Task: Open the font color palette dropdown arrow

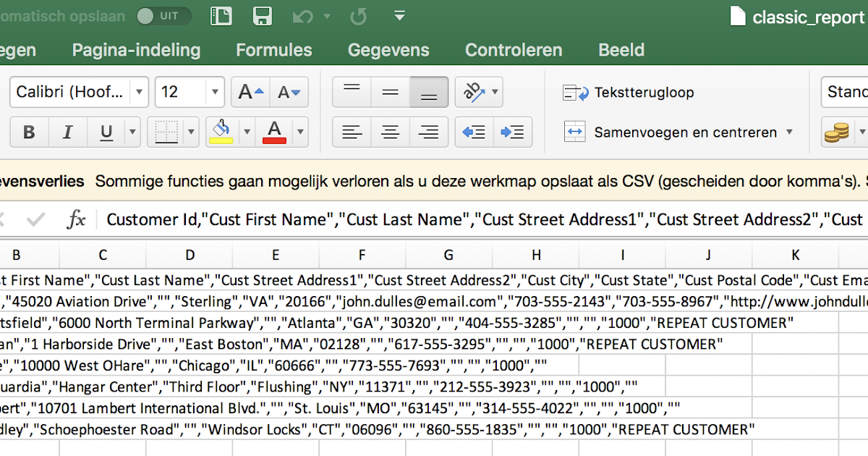Action: tap(300, 132)
